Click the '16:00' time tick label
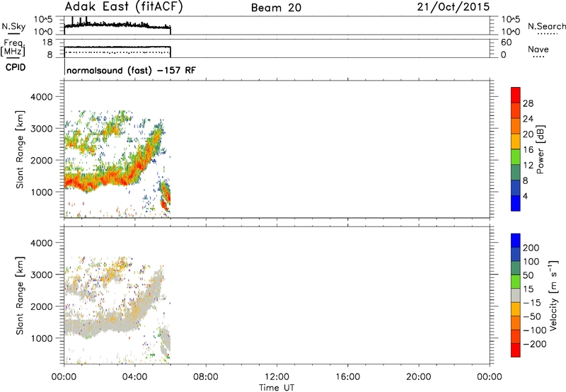Viewport: 566px width, 392px height. pos(347,377)
